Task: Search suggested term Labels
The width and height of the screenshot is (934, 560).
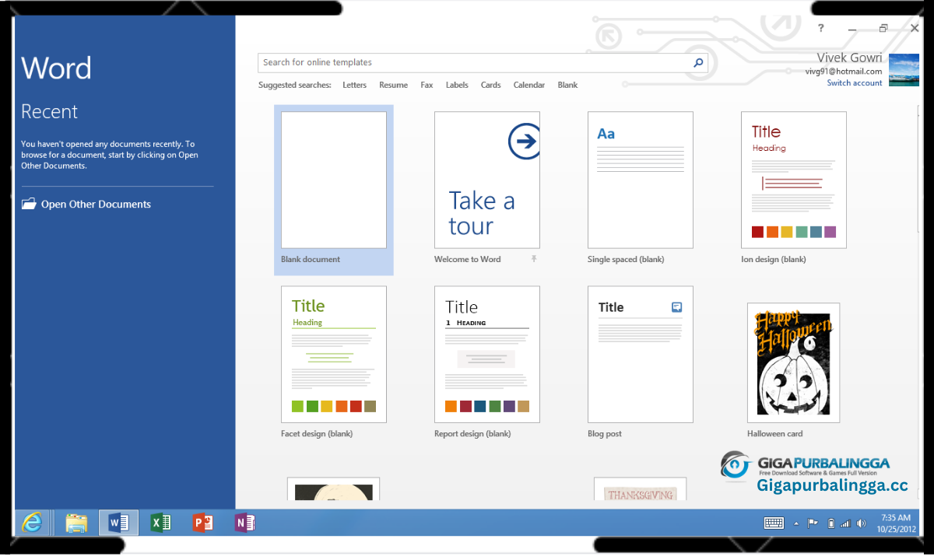Action: tap(457, 85)
